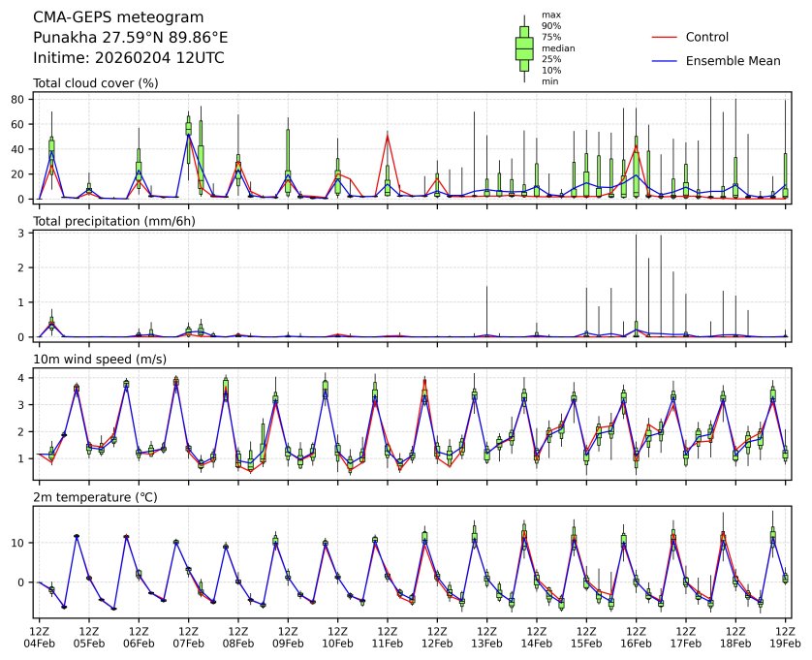Click the 80 tick on cloud cover axis

(x=21, y=99)
